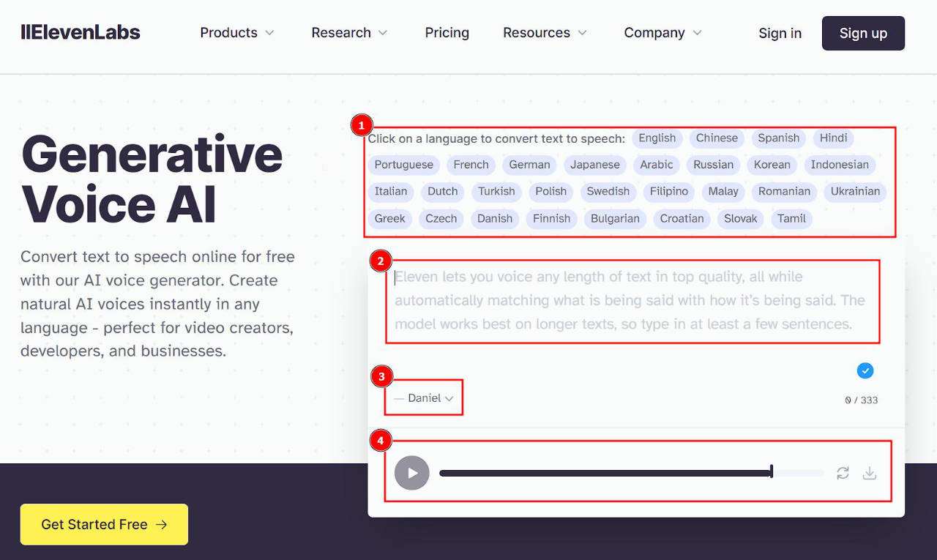
Task: Expand the Company menu
Action: pos(662,33)
